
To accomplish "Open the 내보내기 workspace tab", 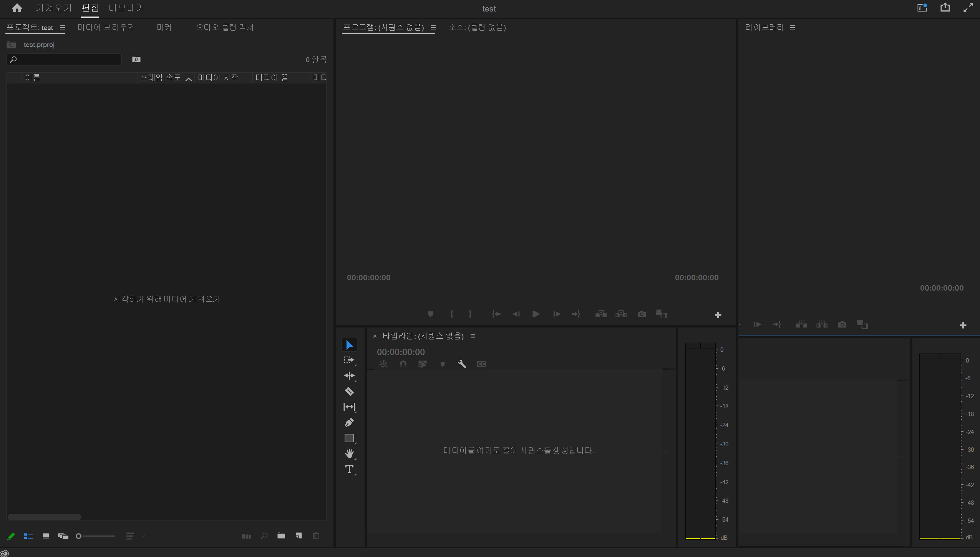I will click(x=126, y=8).
